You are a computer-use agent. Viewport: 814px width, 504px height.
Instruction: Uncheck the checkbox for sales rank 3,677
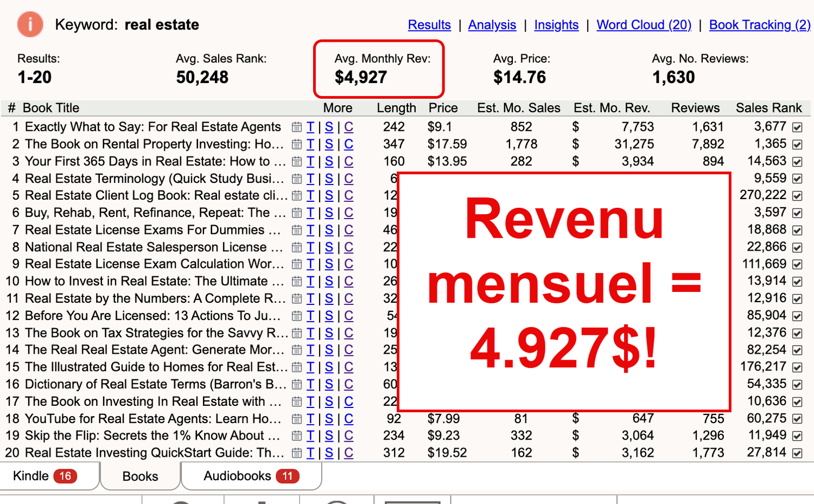[797, 127]
